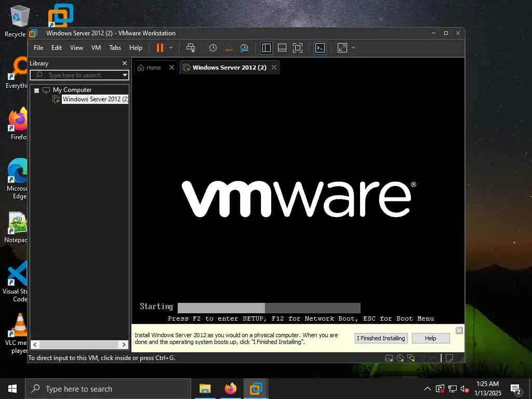Open the notification center
The height and width of the screenshot is (399, 532).
(x=516, y=390)
